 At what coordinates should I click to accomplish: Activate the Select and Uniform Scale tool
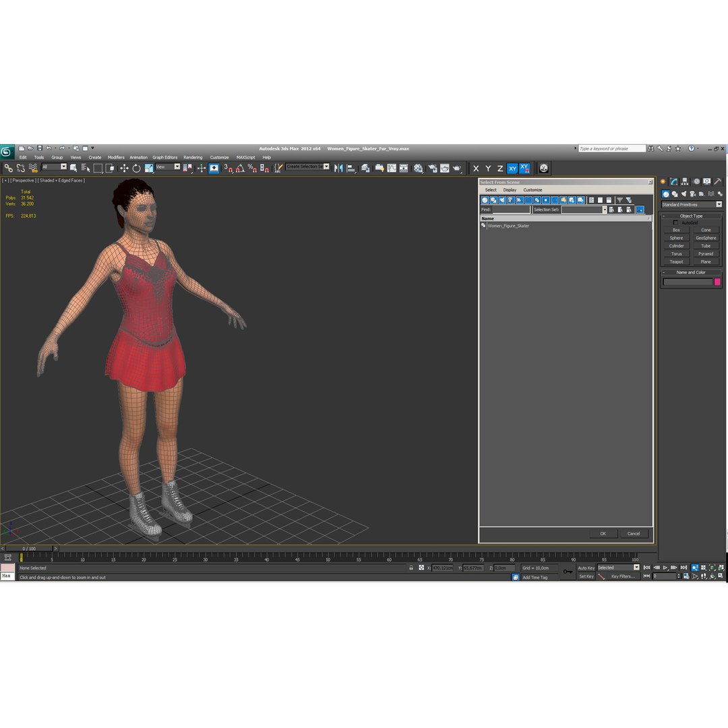[148, 168]
